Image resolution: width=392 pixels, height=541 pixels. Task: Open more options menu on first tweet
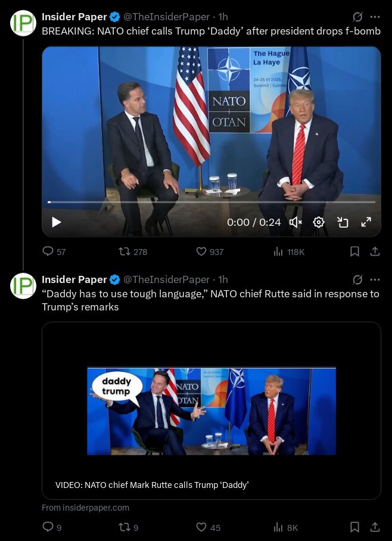pyautogui.click(x=375, y=17)
